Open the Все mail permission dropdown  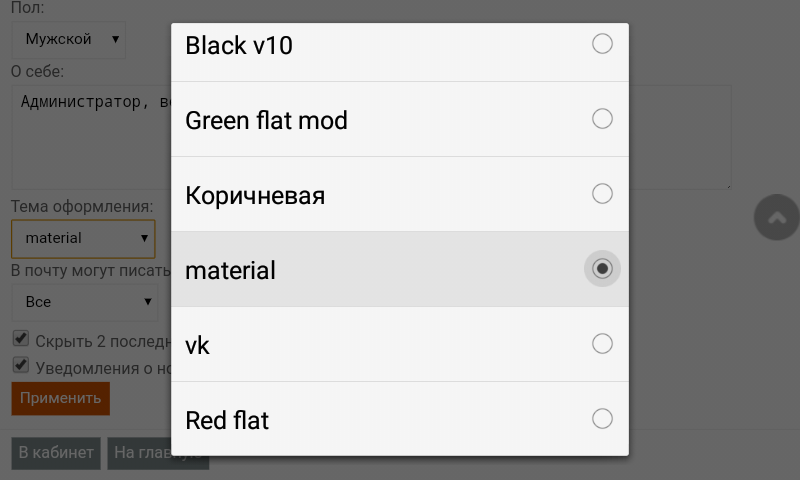point(83,301)
